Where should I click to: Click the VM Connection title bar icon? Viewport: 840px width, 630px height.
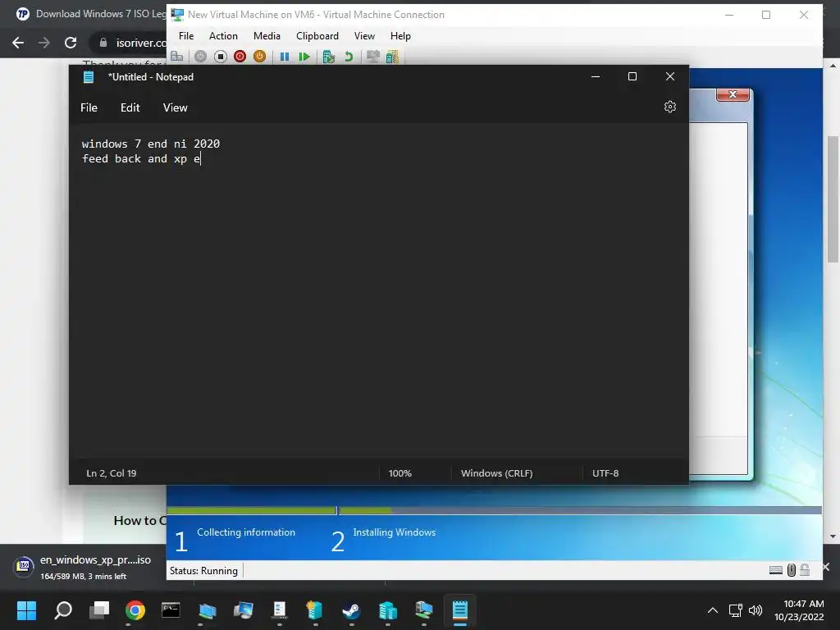click(177, 15)
